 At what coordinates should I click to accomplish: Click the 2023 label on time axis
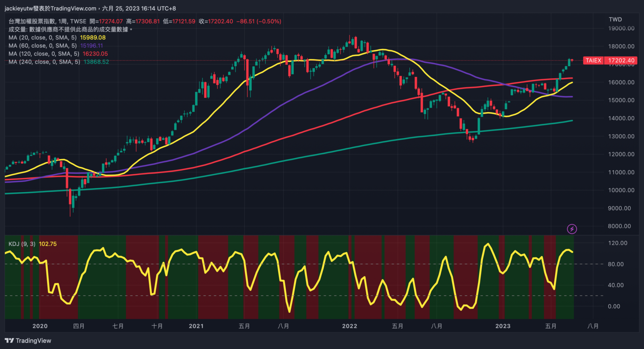pos(503,326)
